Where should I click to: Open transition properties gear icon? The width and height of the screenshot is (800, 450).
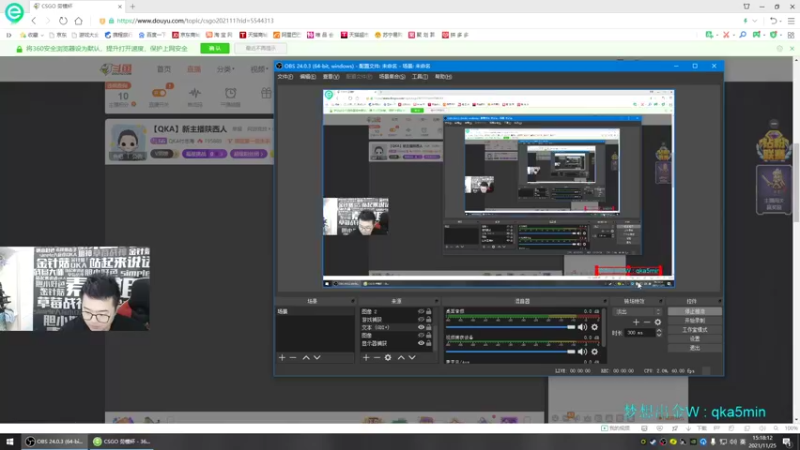(658, 322)
